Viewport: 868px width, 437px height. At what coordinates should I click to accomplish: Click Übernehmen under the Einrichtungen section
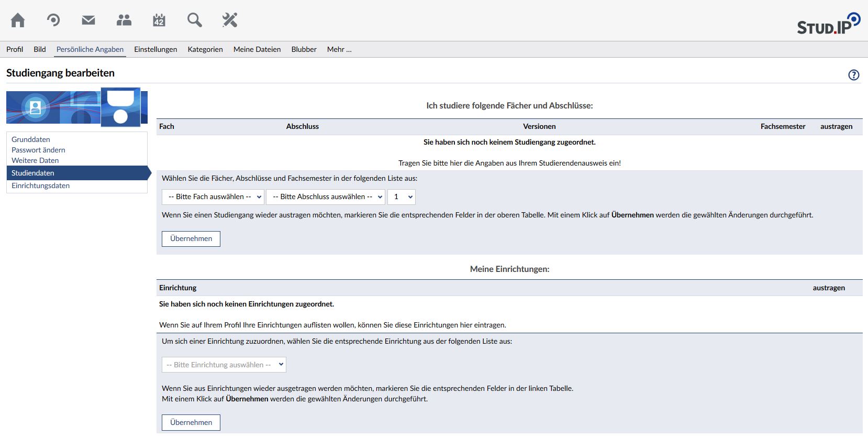coord(191,423)
